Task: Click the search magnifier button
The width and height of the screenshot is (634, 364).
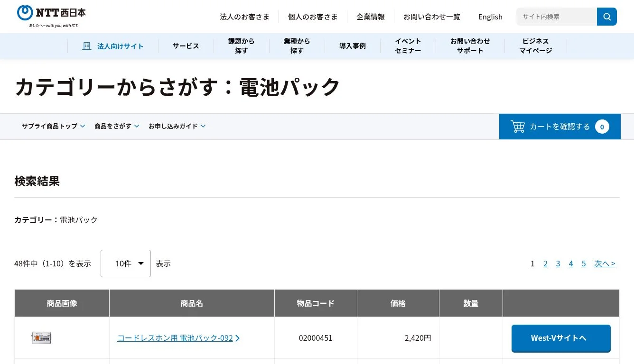Action: pos(607,17)
